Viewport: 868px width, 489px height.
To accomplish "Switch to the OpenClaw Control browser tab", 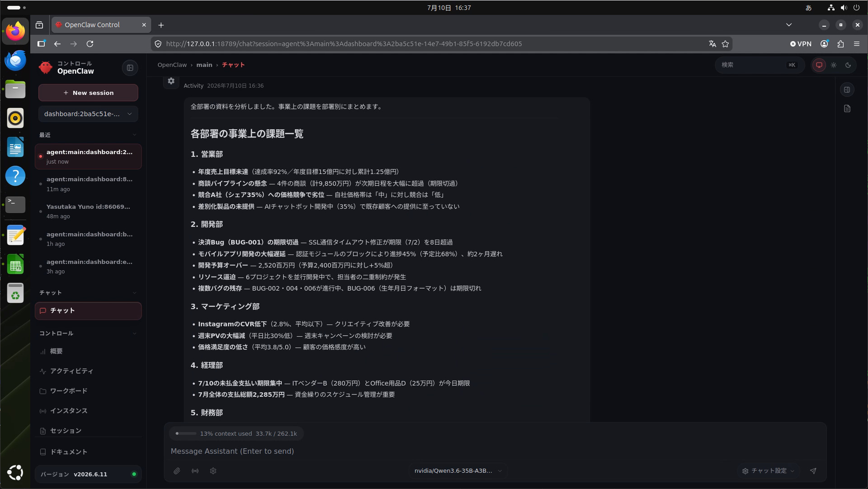I will (x=100, y=25).
